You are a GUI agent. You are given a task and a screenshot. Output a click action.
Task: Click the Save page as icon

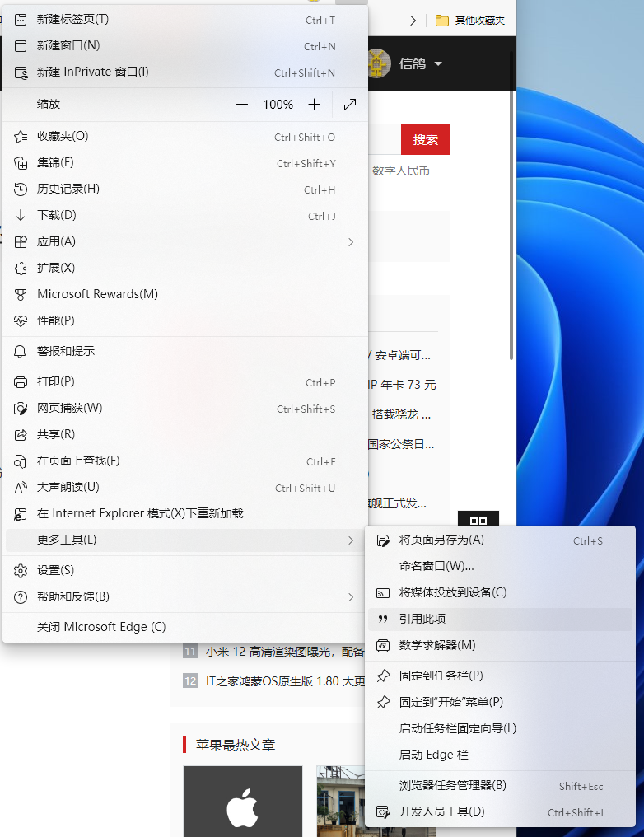(x=383, y=540)
